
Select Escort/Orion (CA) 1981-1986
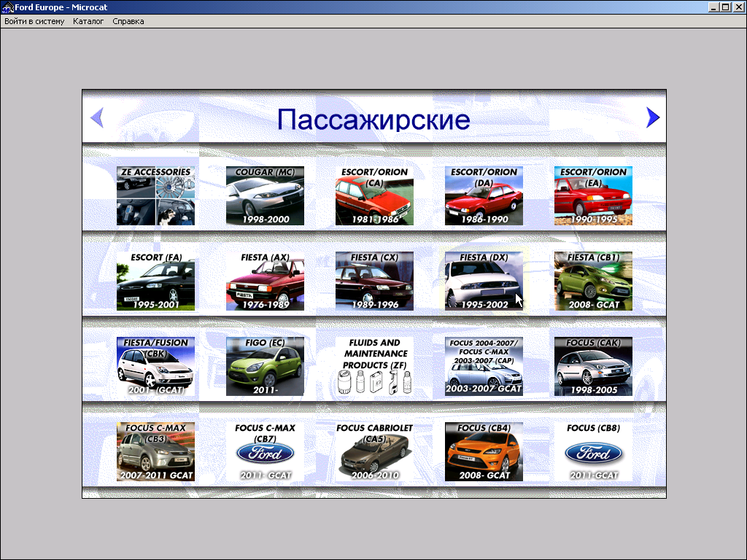(x=374, y=196)
